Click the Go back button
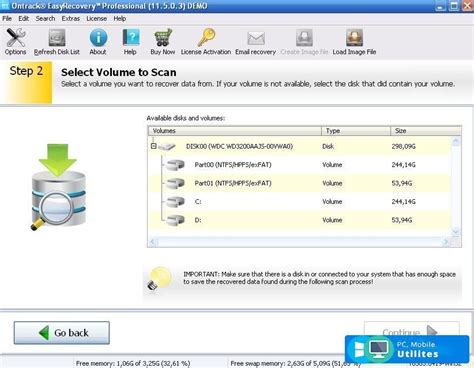The width and height of the screenshot is (474, 368). (x=62, y=333)
